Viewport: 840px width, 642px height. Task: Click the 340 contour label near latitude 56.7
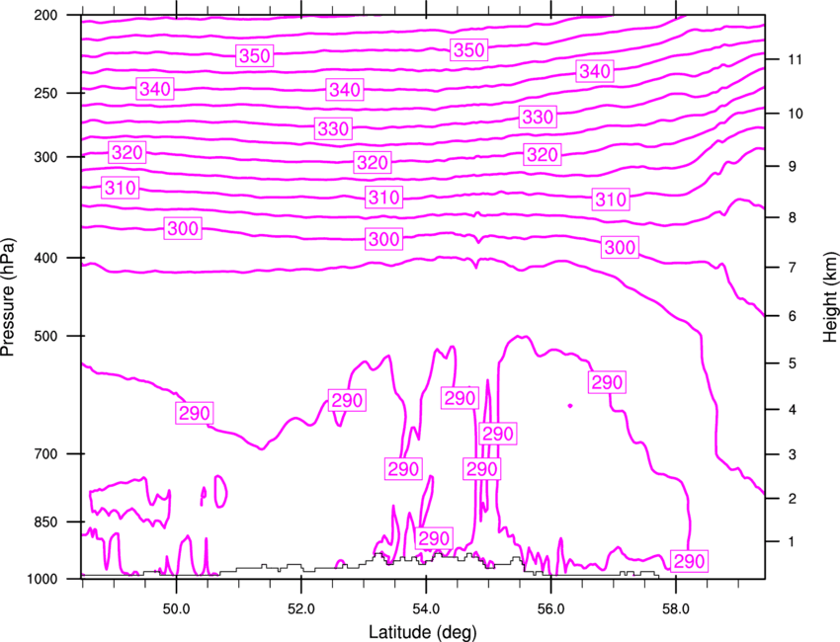coord(595,71)
